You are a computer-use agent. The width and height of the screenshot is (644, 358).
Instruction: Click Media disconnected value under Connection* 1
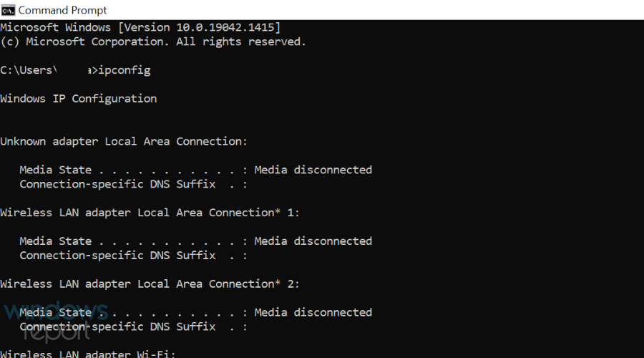pyautogui.click(x=313, y=241)
